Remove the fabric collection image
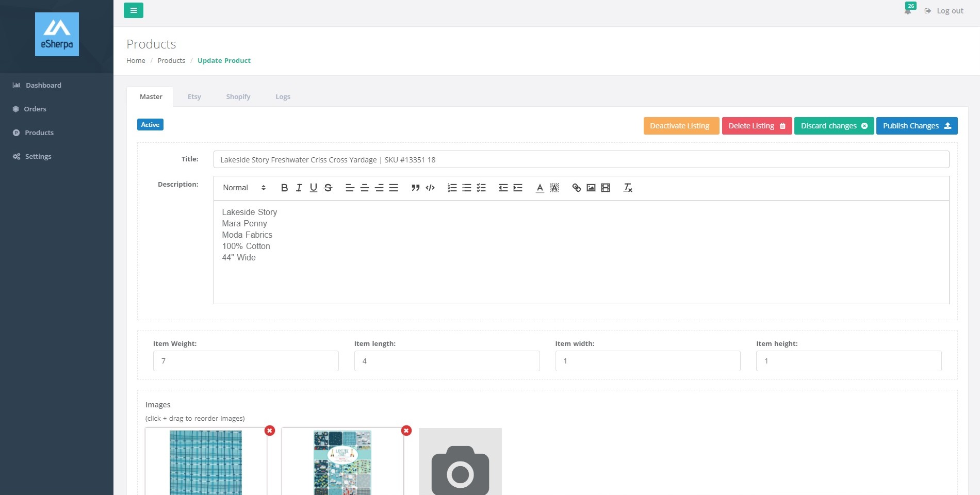The image size is (980, 495). tap(406, 431)
